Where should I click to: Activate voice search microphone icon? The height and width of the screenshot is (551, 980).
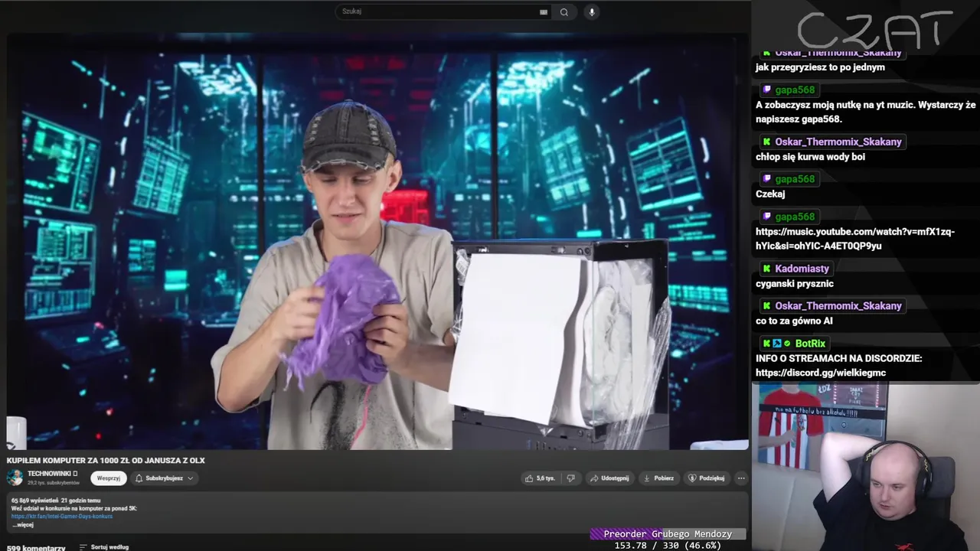point(591,11)
